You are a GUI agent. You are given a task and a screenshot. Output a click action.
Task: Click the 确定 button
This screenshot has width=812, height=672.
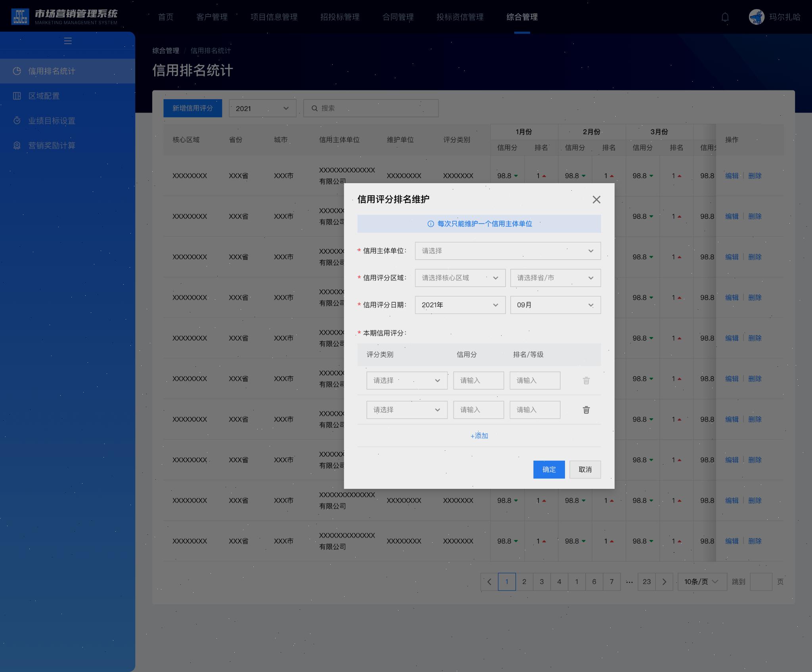[549, 469]
